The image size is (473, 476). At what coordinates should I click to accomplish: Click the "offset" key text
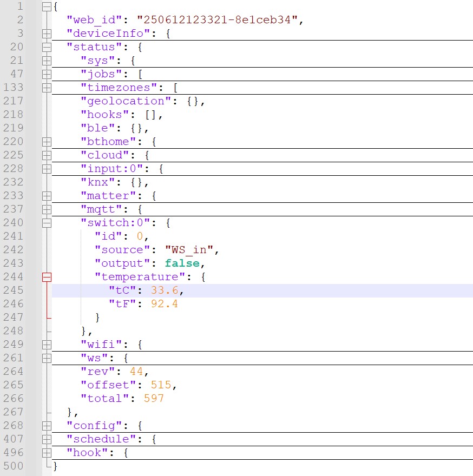pos(108,385)
